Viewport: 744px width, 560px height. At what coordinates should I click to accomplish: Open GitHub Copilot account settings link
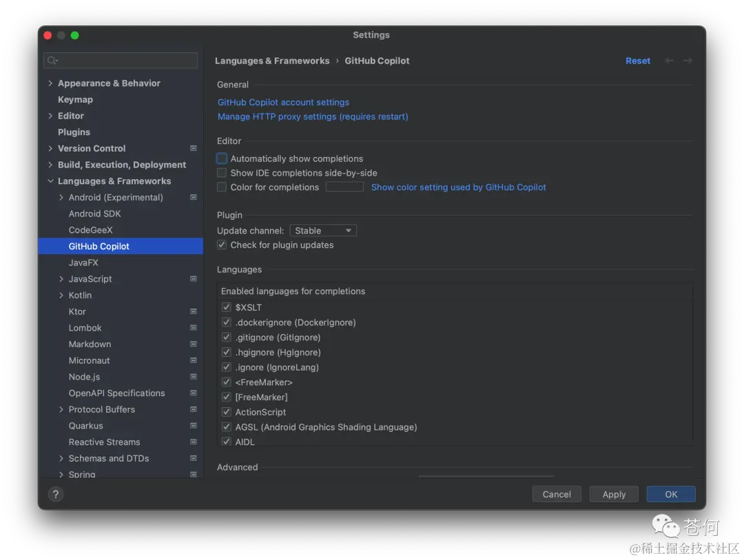(283, 103)
